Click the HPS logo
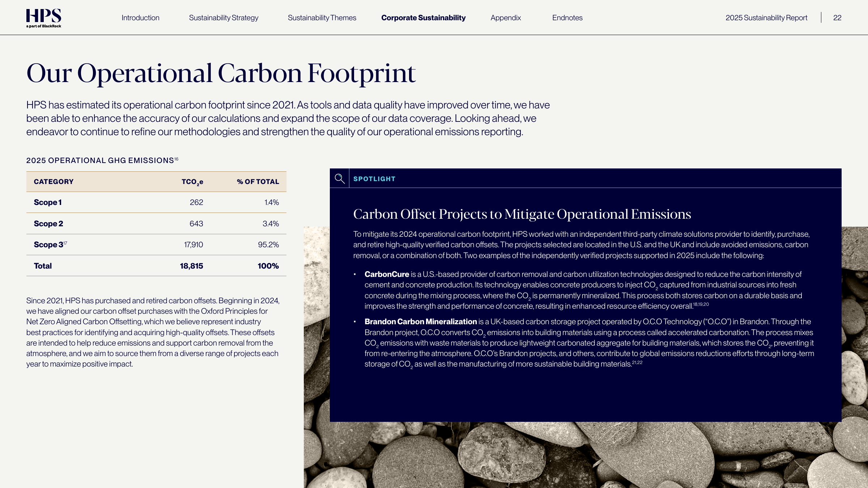 pyautogui.click(x=44, y=18)
